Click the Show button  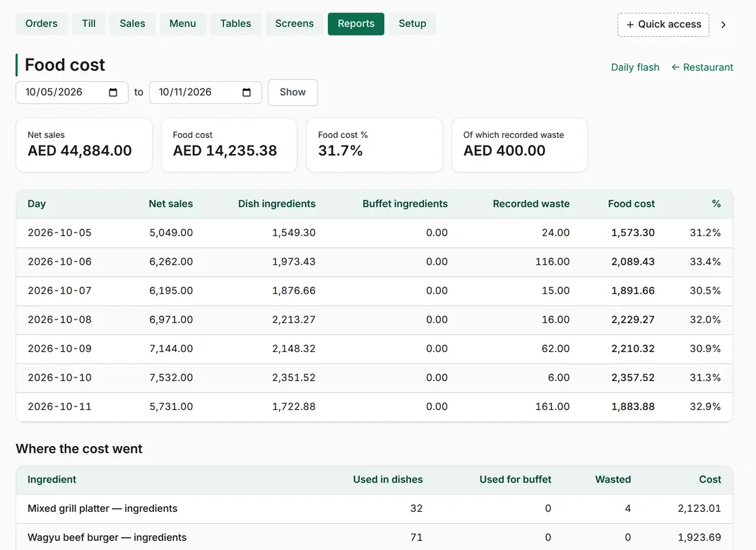point(293,92)
